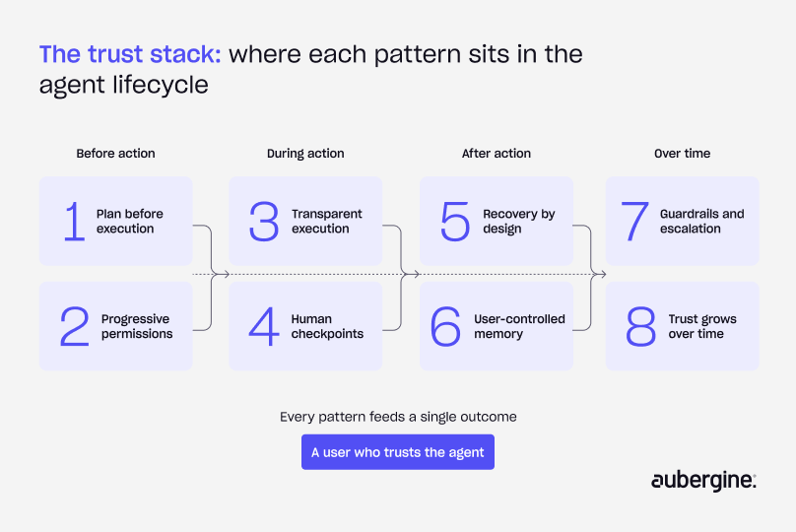This screenshot has height=532, width=796.
Task: Click the 'Plan before execution' card
Action: pyautogui.click(x=115, y=221)
